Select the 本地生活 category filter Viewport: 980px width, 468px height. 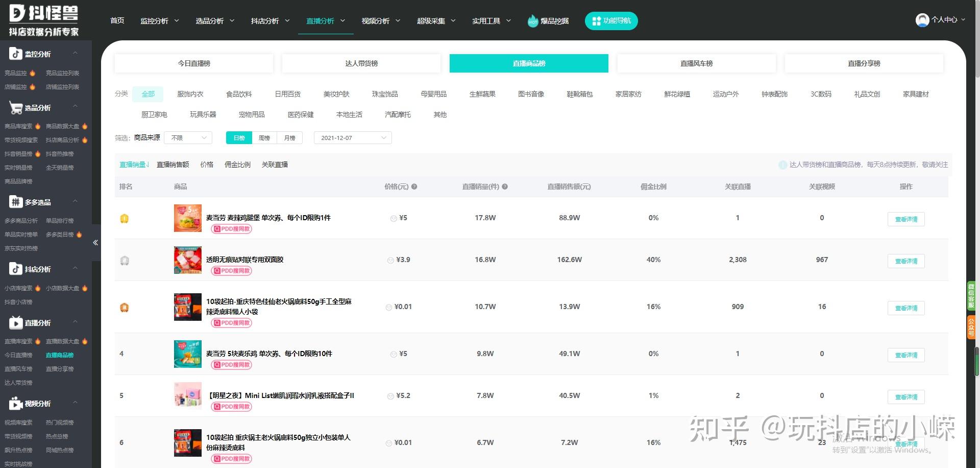(x=349, y=114)
